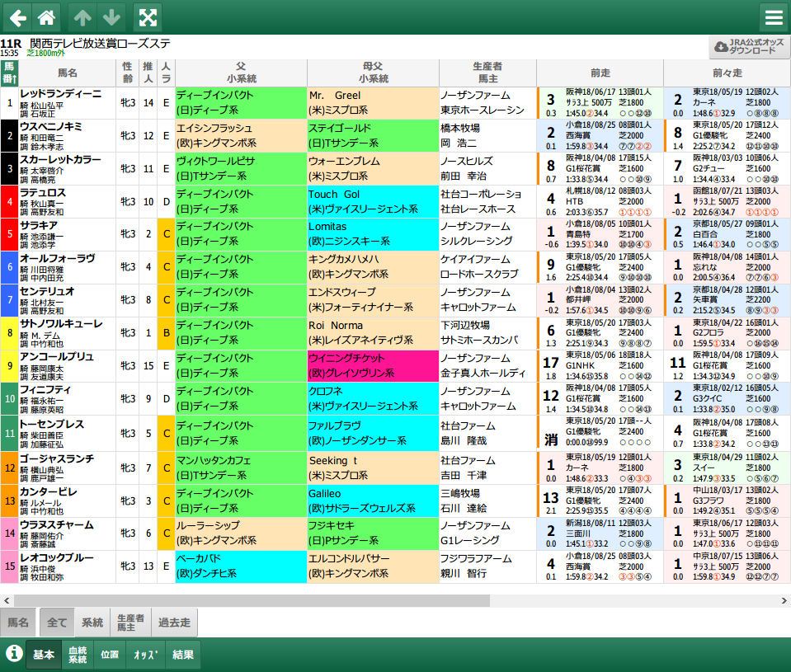Switch to the オッズ tab
This screenshot has width=791, height=672.
click(145, 655)
